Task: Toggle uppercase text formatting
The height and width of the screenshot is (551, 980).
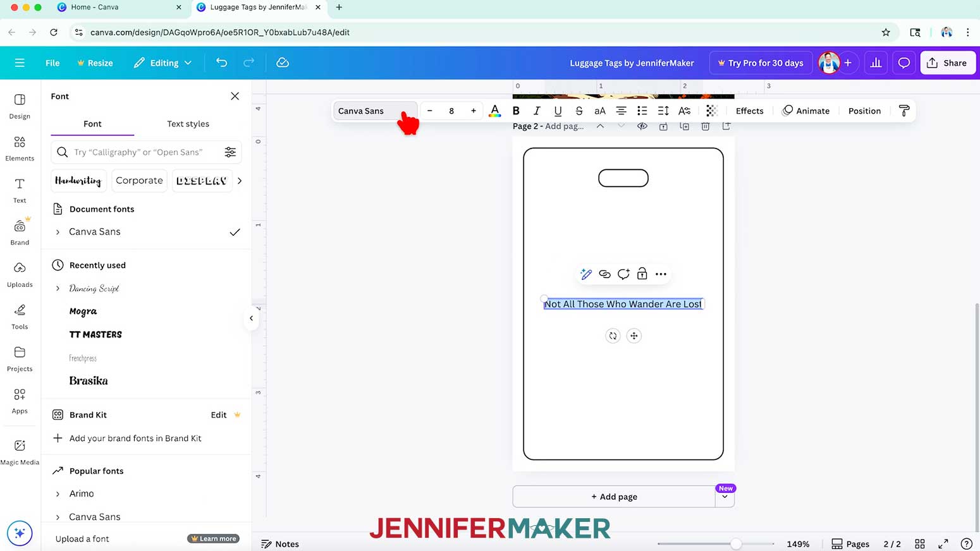Action: [600, 111]
